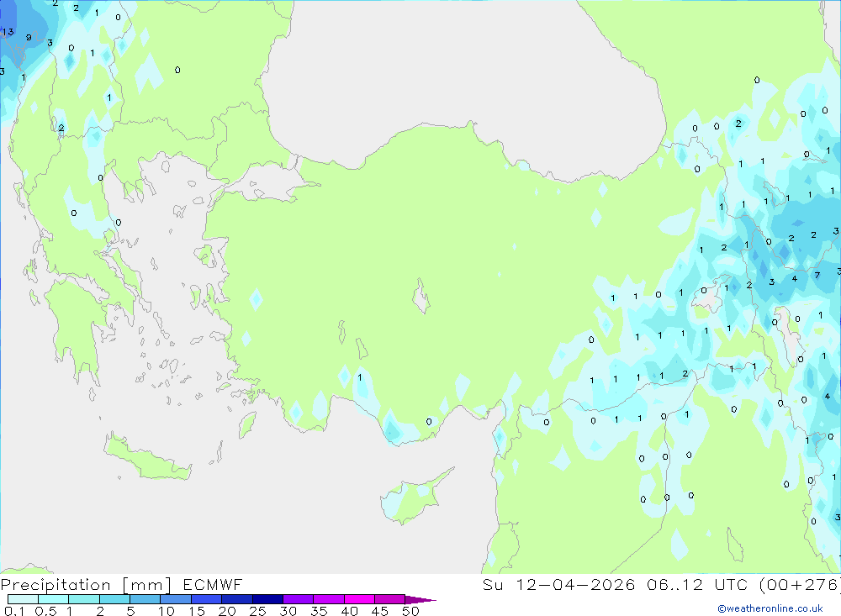Click the '0.1' legend scale label
The image size is (841, 616).
pos(14,611)
